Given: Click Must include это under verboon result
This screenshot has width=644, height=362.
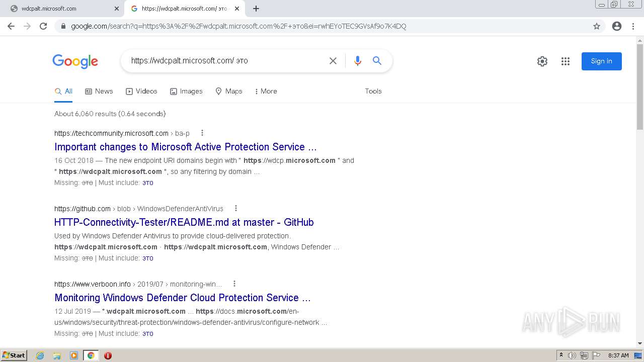Looking at the screenshot, I should [148, 334].
